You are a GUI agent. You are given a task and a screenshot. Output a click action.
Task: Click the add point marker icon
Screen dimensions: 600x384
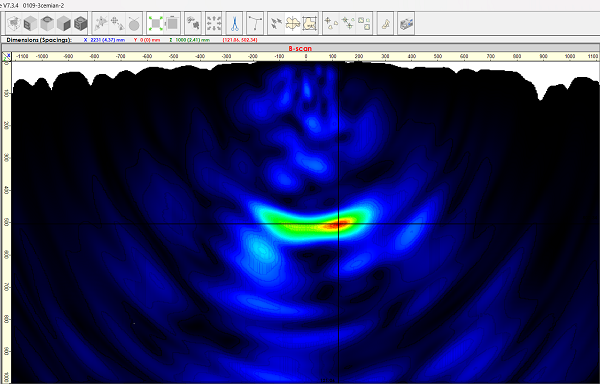coord(331,24)
